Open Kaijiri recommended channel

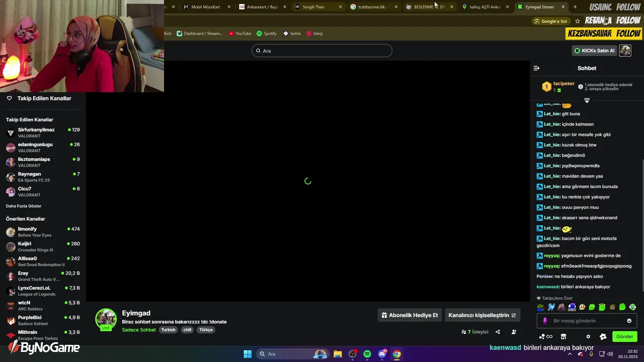pos(43,246)
